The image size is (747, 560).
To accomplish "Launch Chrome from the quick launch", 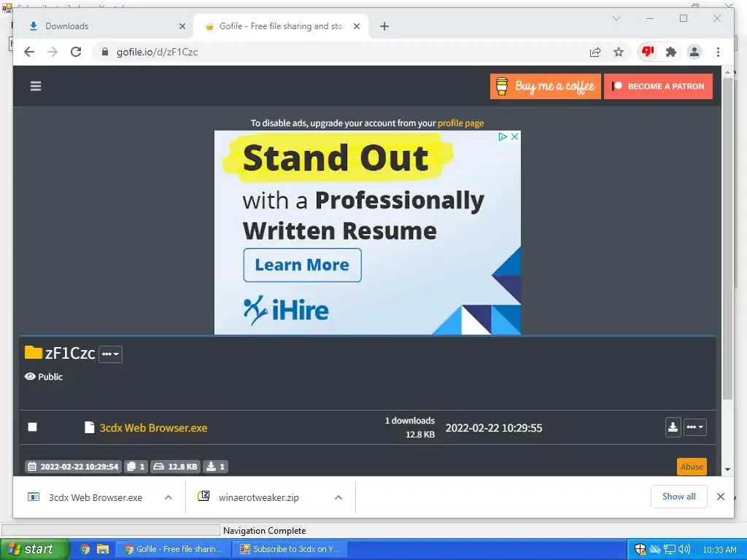I will 85,549.
